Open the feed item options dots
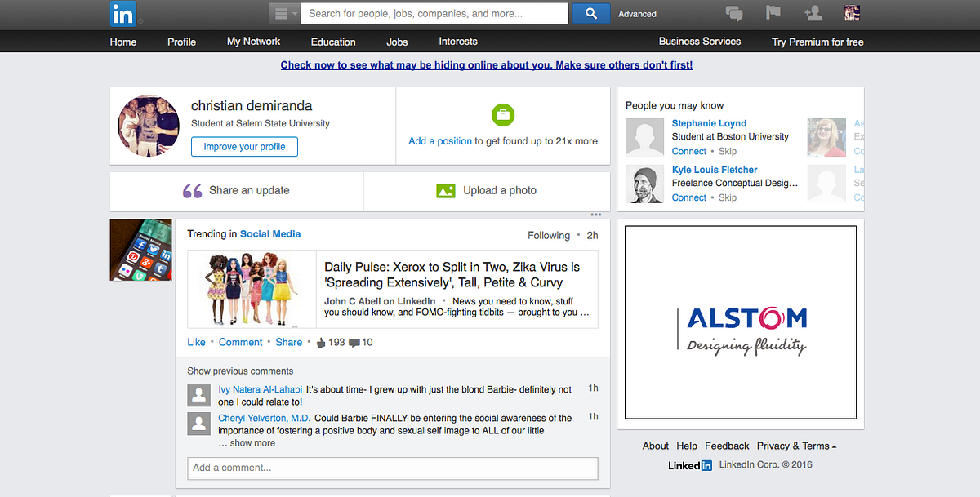 point(596,215)
